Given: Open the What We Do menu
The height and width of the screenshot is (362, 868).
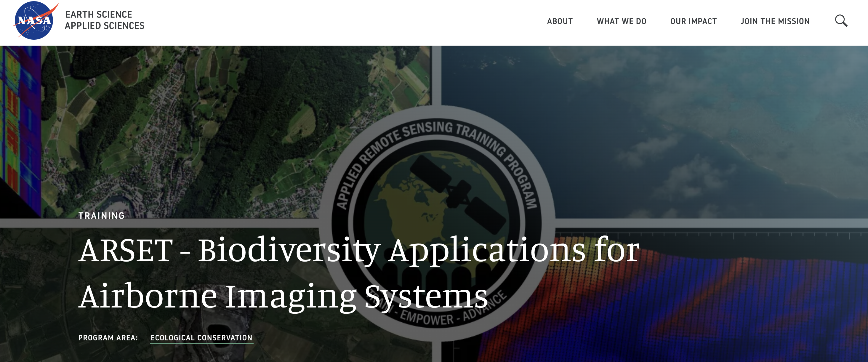Looking at the screenshot, I should point(621,21).
